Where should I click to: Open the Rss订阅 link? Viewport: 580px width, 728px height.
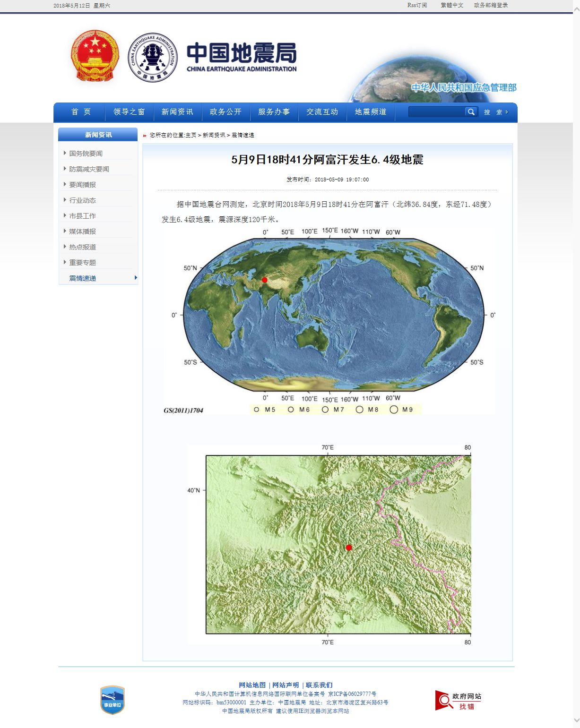click(417, 5)
